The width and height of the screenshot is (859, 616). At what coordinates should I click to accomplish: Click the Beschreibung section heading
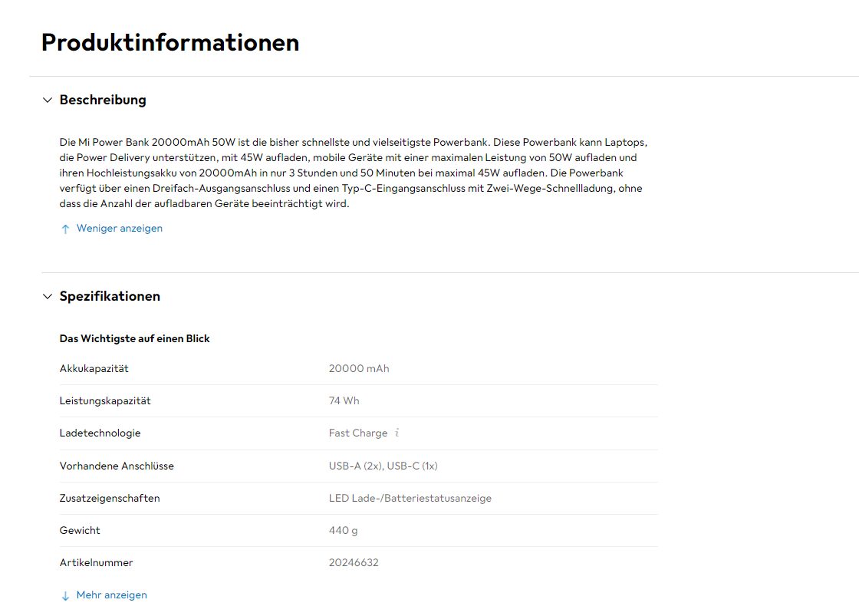tap(101, 100)
